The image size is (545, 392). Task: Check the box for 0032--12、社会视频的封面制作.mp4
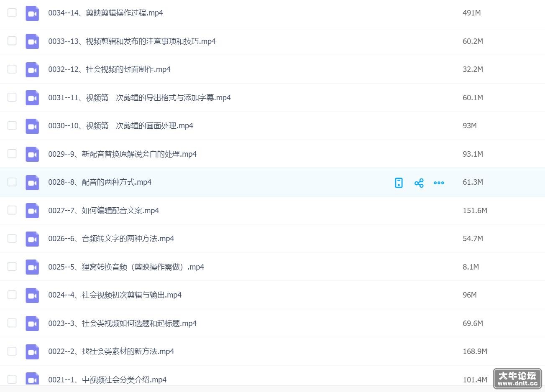[x=12, y=69]
